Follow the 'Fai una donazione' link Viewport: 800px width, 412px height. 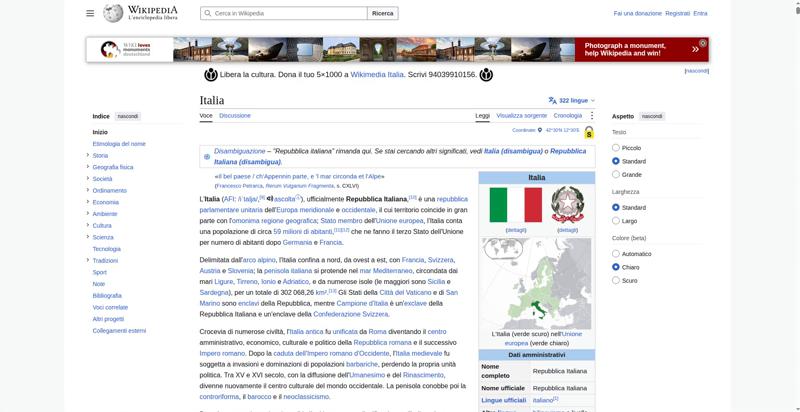click(637, 13)
